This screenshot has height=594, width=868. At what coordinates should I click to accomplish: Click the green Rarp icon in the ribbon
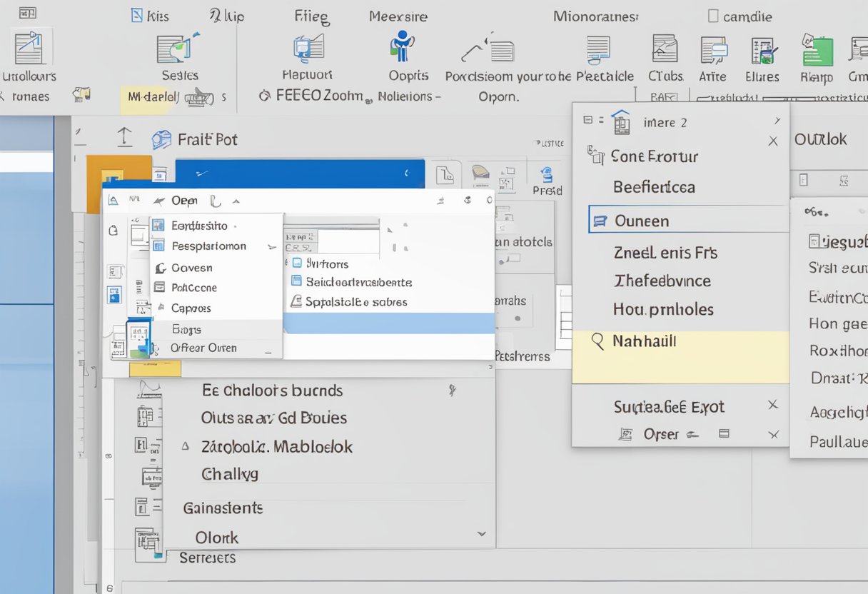tap(817, 51)
